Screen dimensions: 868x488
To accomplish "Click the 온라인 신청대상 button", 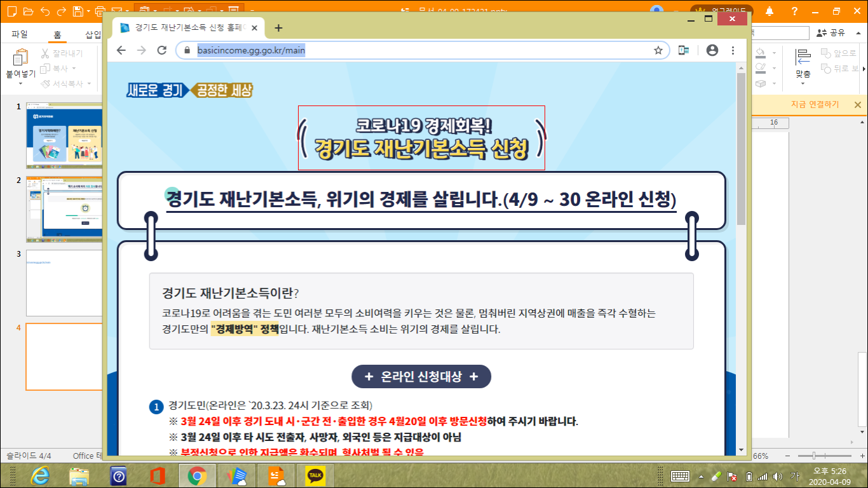I will pyautogui.click(x=421, y=376).
